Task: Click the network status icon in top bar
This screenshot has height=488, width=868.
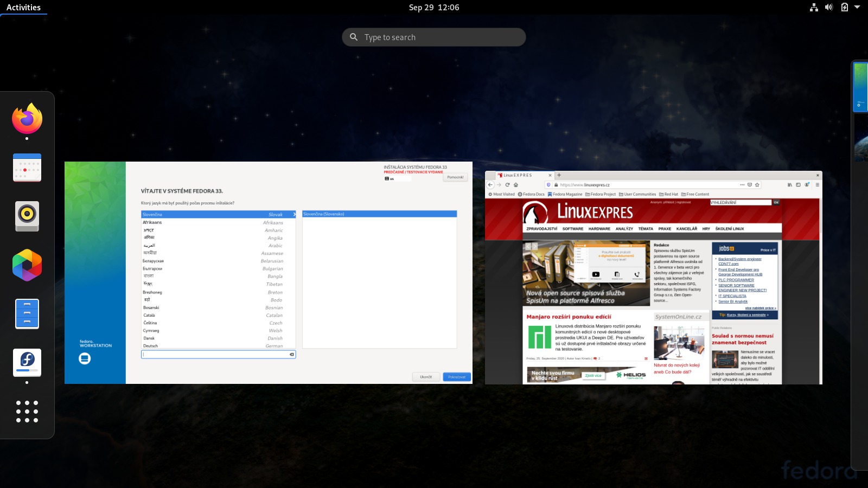Action: (x=814, y=8)
